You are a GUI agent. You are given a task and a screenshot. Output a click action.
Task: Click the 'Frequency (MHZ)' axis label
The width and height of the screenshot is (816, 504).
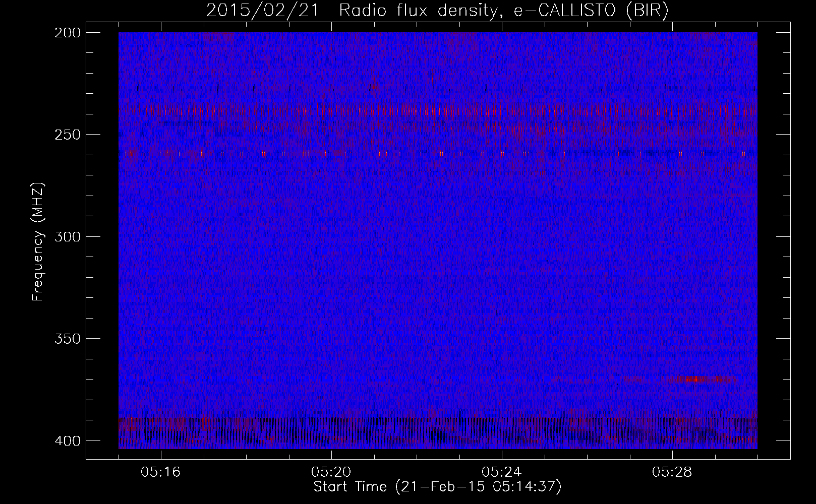38,242
